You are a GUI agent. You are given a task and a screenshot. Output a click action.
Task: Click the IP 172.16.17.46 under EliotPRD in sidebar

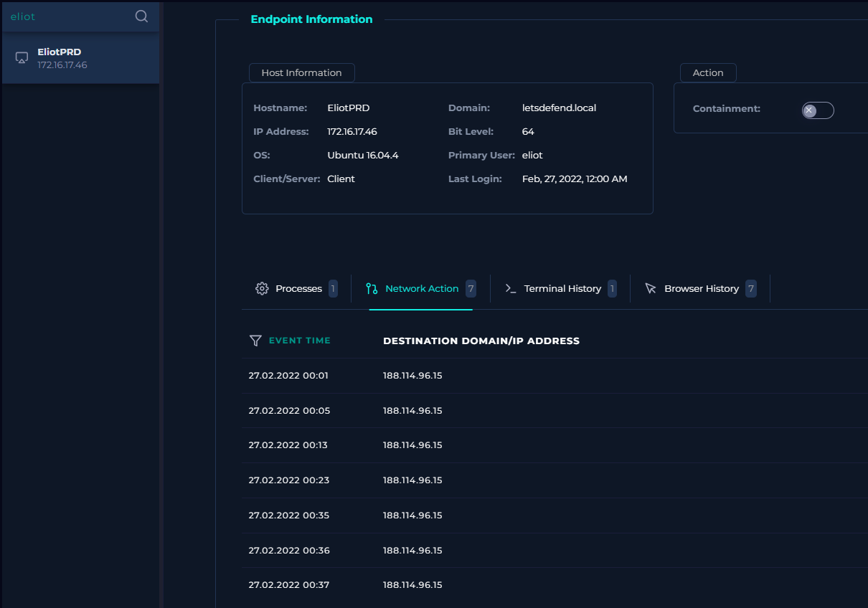pyautogui.click(x=62, y=65)
